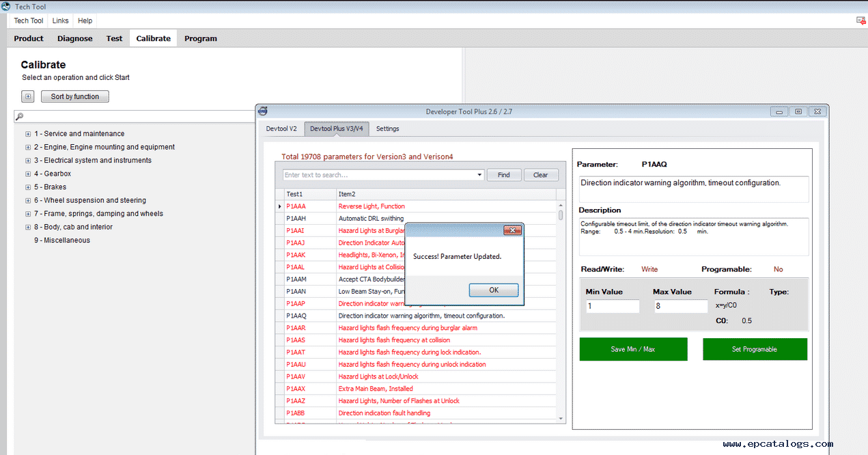Switch to the Product tab
The image size is (868, 455).
(x=29, y=38)
